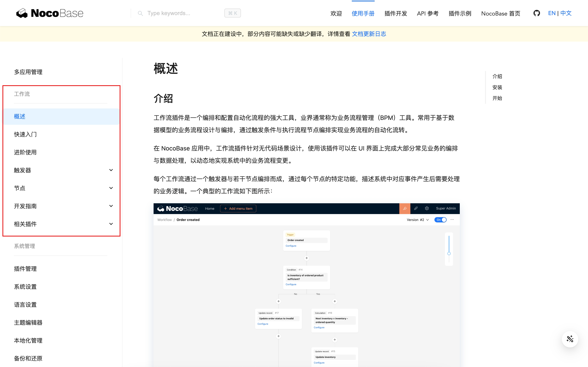Click the plugin manager icon in screenshot
The image size is (588, 367).
416,208
